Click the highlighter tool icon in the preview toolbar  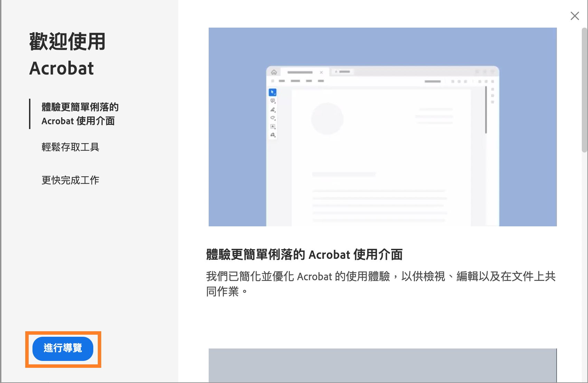pos(273,118)
